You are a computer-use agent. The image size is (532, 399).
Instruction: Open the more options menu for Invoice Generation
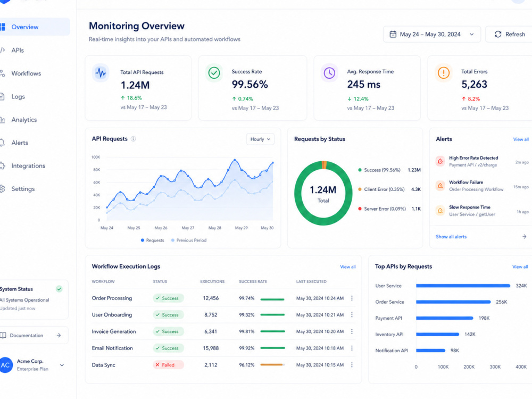point(352,331)
